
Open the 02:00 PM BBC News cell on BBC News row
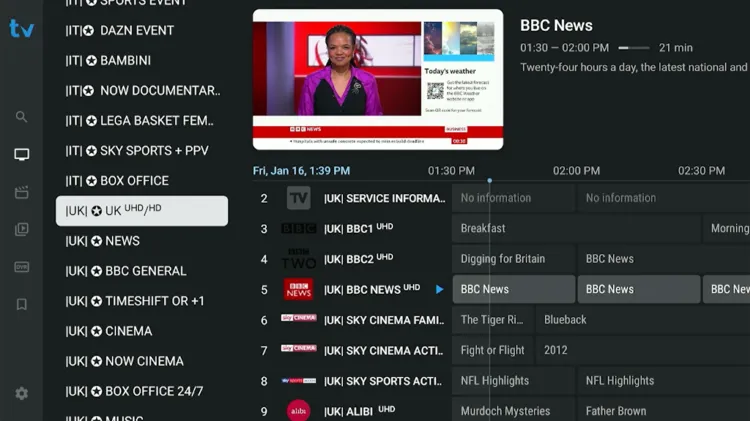[x=639, y=289]
